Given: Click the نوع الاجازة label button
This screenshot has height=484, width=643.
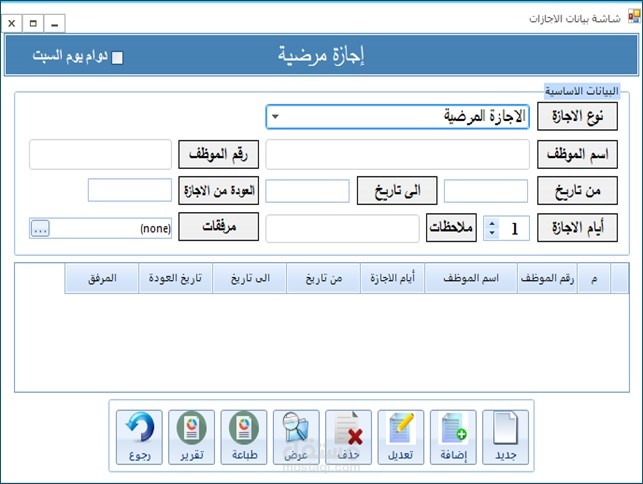Looking at the screenshot, I should coord(577,116).
